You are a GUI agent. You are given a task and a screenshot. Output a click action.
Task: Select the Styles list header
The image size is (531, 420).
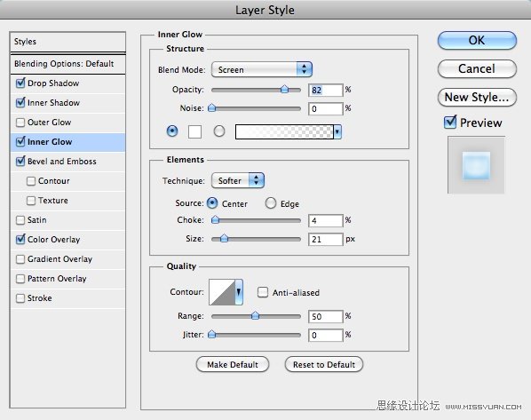pos(68,42)
